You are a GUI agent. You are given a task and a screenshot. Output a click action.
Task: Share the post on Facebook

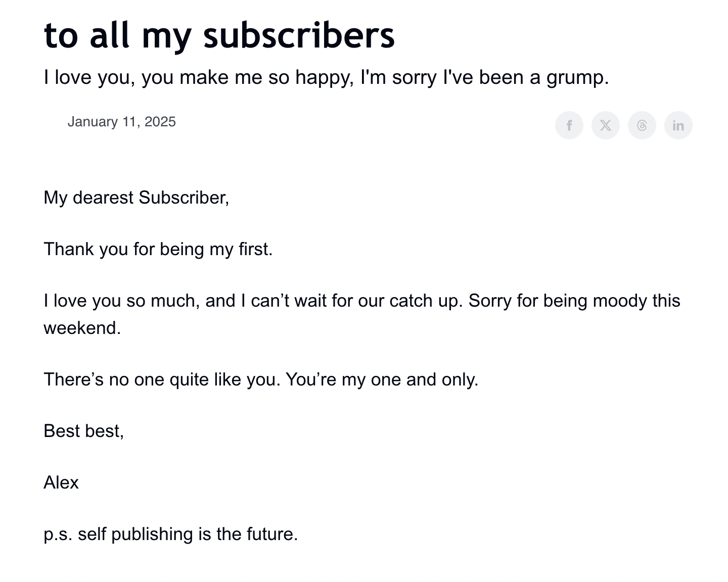[x=569, y=125]
